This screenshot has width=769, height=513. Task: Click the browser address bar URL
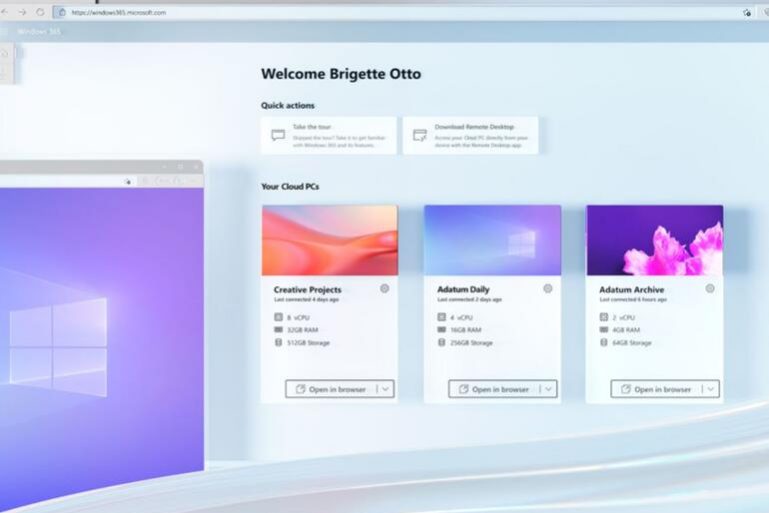pyautogui.click(x=120, y=13)
